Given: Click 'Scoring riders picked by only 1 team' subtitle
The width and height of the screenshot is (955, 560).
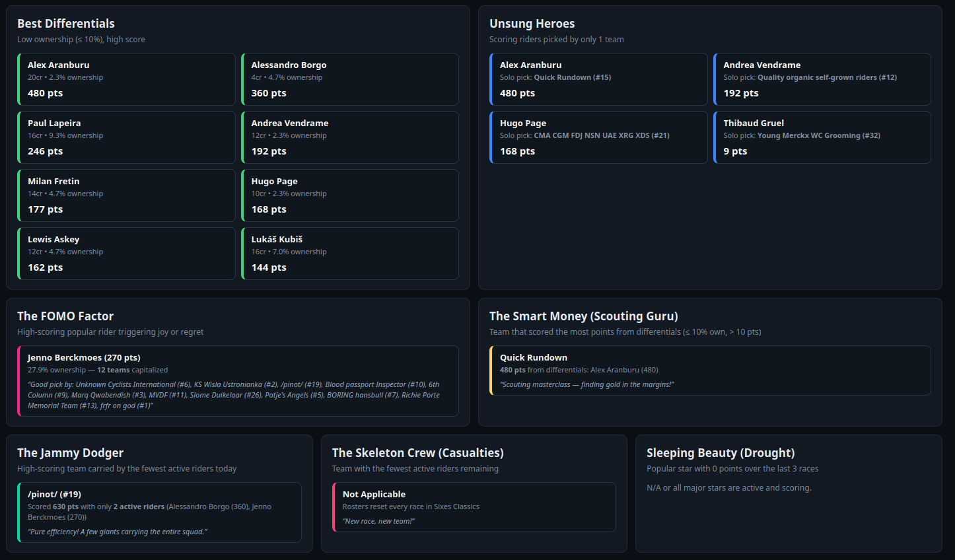Looking at the screenshot, I should tap(557, 40).
